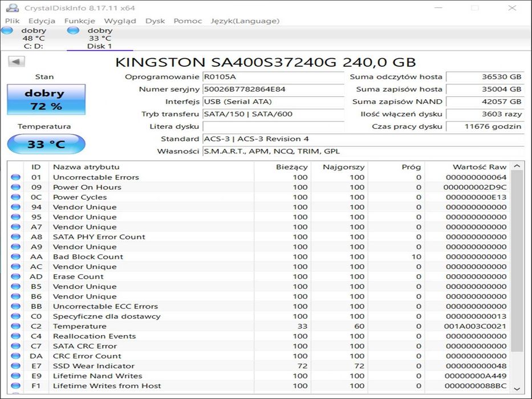Click status orb of Temperature row
Image resolution: width=532 pixels, height=399 pixels.
[x=15, y=326]
